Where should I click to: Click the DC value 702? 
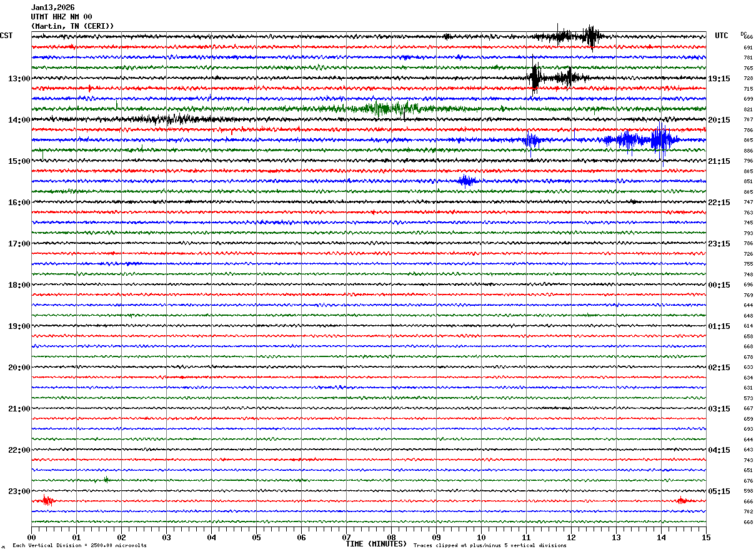[748, 511]
